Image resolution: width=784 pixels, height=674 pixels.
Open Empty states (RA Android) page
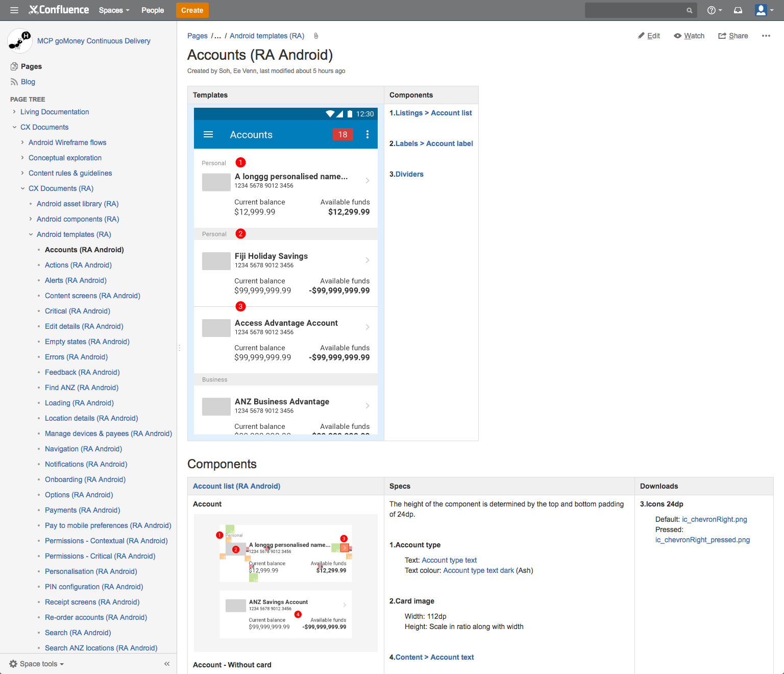point(87,342)
